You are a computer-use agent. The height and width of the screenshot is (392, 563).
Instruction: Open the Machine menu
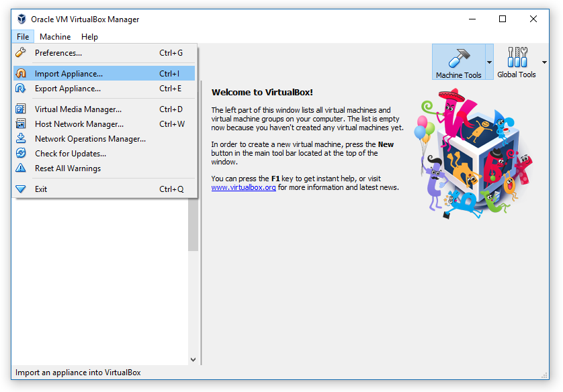pyautogui.click(x=55, y=37)
